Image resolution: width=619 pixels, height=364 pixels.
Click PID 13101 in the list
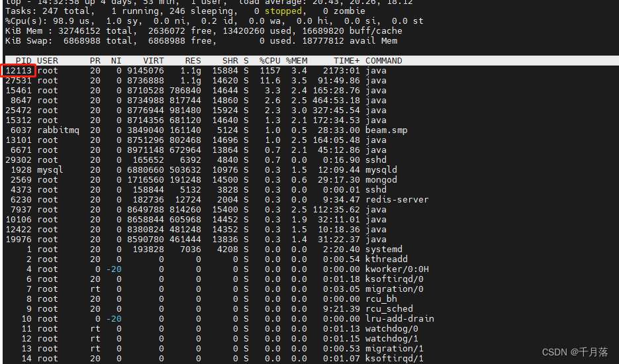pos(18,140)
